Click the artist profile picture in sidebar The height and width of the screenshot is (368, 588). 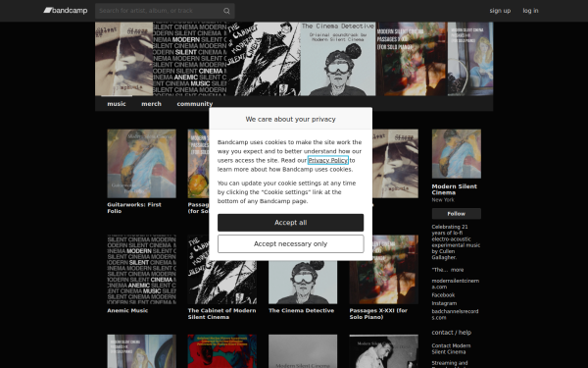[457, 154]
